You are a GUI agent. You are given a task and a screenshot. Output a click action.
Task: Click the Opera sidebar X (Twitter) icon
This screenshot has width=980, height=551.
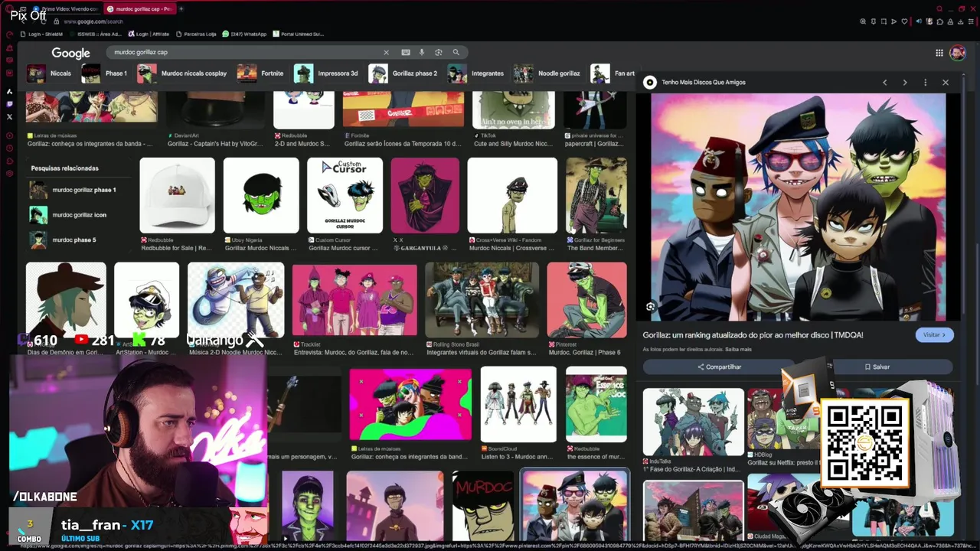click(x=9, y=117)
